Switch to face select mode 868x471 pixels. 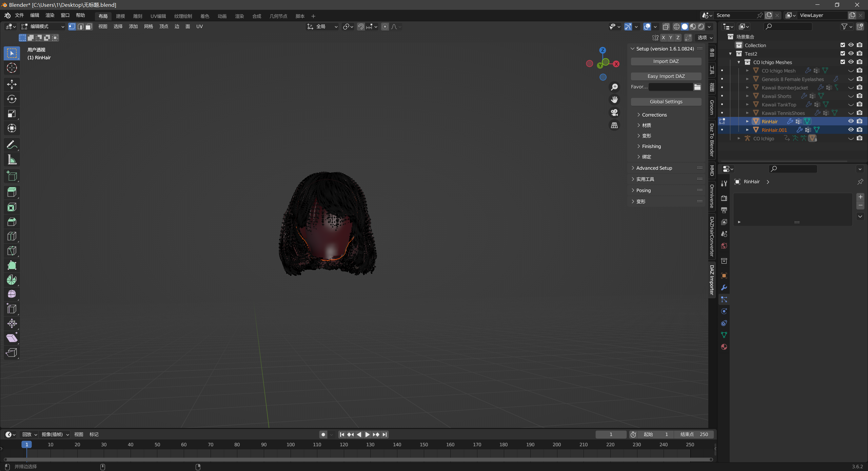[x=89, y=26]
